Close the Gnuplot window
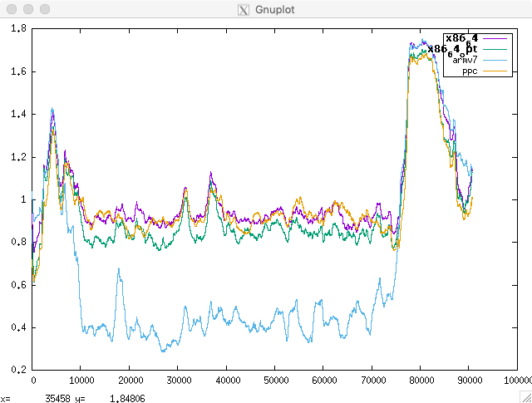The height and width of the screenshot is (403, 532). pyautogui.click(x=11, y=10)
